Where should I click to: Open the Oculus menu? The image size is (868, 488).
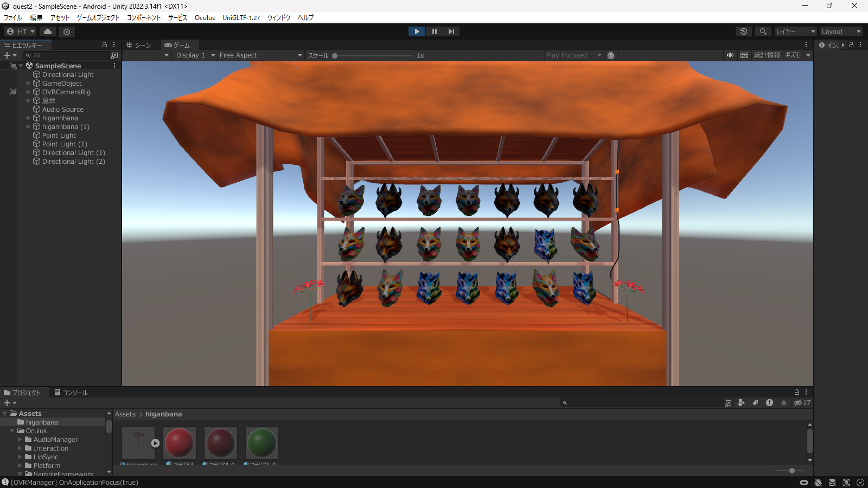pyautogui.click(x=205, y=17)
